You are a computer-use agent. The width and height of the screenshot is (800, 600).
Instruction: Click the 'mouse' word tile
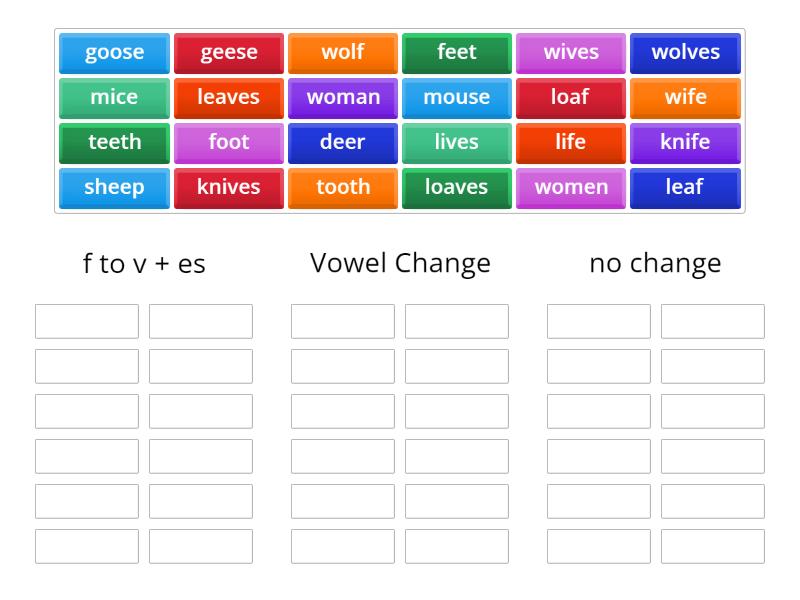pos(457,97)
